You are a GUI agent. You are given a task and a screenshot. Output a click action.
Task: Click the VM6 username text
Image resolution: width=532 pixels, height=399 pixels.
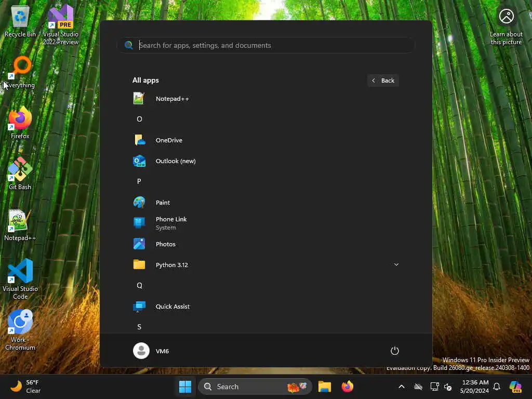(x=162, y=351)
